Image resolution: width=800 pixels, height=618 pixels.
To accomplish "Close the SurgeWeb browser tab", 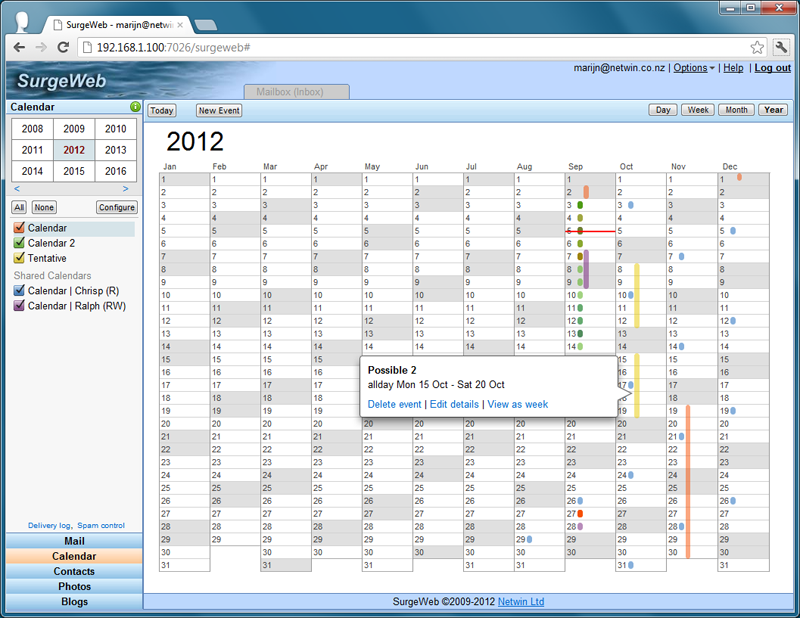I will click(x=179, y=23).
